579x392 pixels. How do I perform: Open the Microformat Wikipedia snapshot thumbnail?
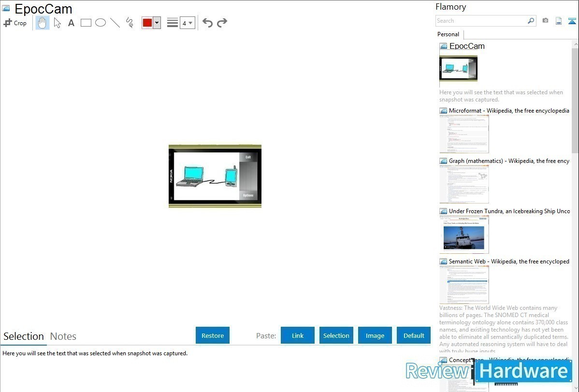coord(464,134)
